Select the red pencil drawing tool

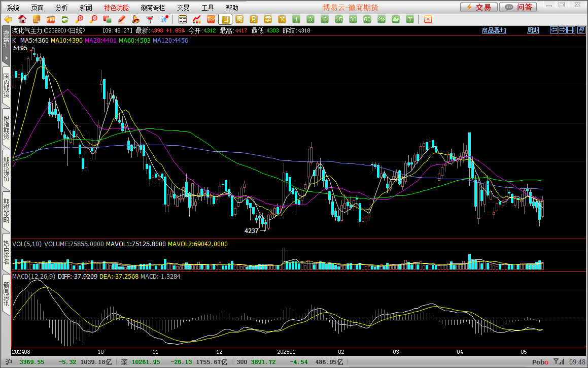pos(122,19)
